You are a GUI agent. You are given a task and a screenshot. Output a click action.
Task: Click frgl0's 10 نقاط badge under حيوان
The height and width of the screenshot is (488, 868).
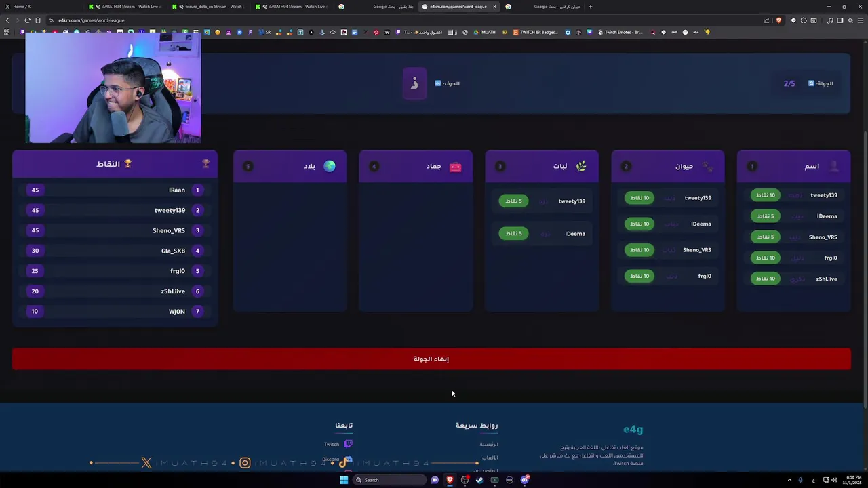pyautogui.click(x=639, y=276)
